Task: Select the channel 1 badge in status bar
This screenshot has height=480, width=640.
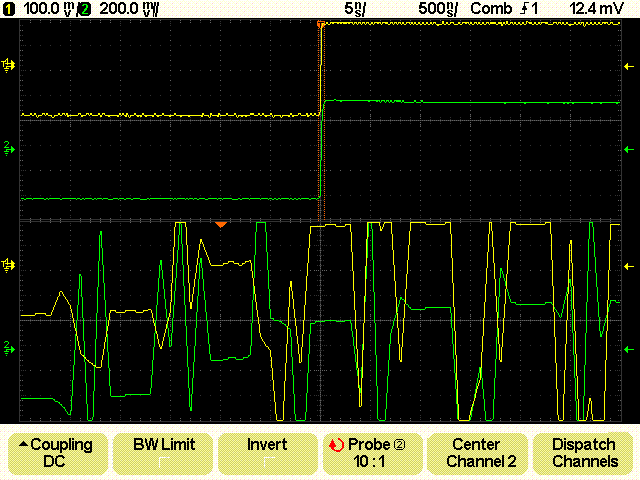Action: [8, 9]
